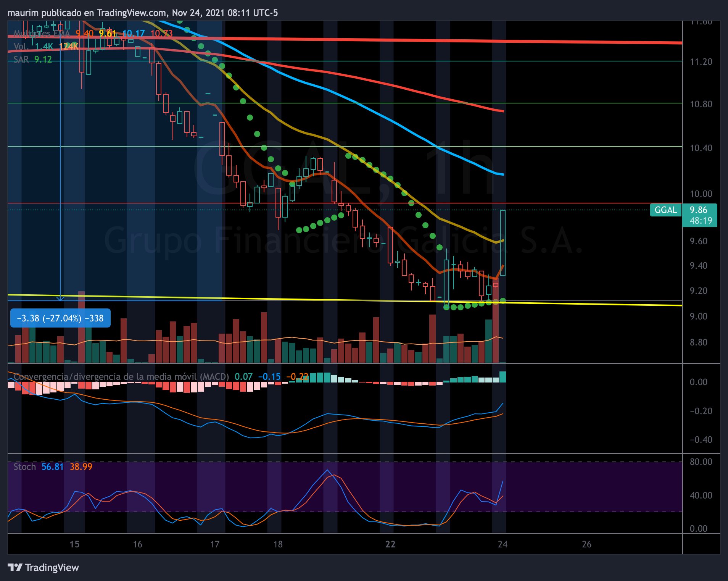Click the MACD indicator legend title
Viewport: 728px width, 581px height.
[121, 377]
